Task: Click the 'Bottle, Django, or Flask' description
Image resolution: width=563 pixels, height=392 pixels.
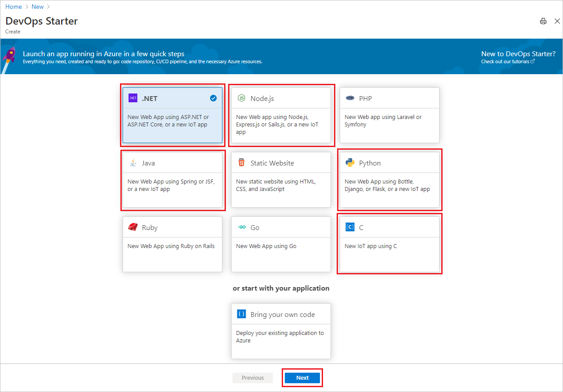Action: tap(387, 185)
